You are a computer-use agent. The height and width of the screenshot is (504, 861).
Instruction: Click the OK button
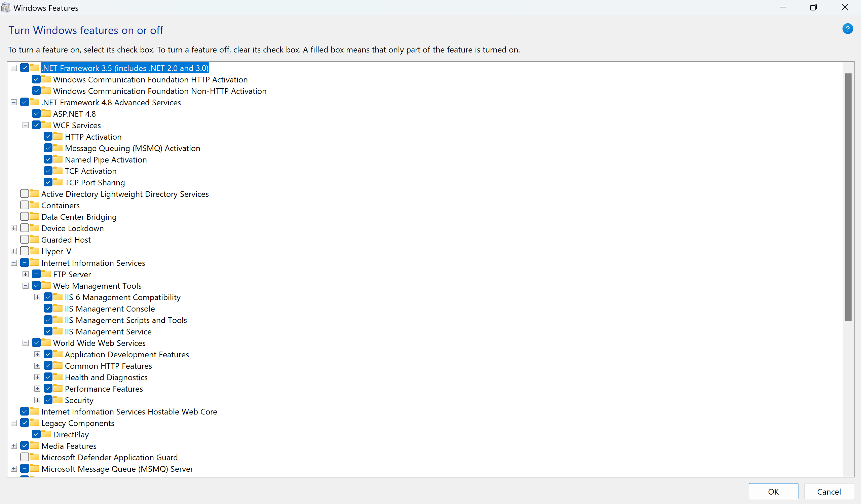774,491
